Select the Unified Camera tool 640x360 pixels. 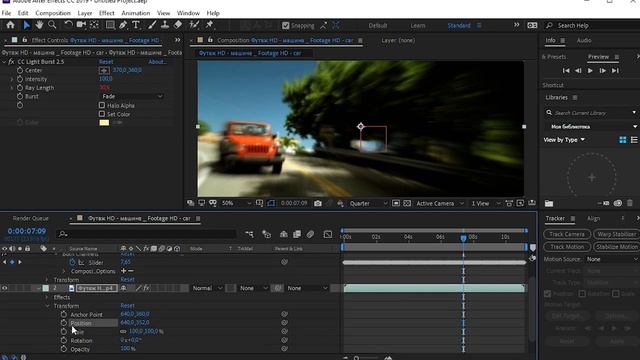tap(81, 25)
